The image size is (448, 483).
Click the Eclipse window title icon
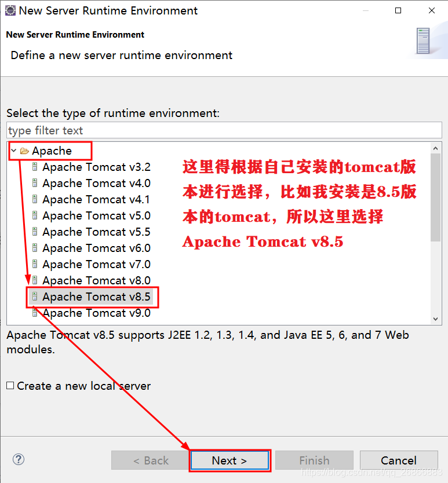(10, 10)
